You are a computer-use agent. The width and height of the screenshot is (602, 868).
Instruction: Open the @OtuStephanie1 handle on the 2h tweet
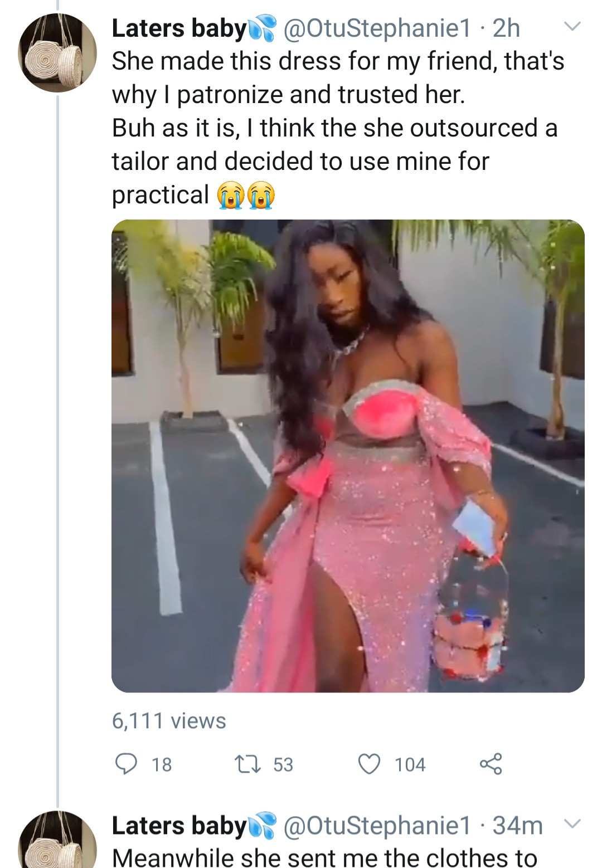click(x=377, y=28)
